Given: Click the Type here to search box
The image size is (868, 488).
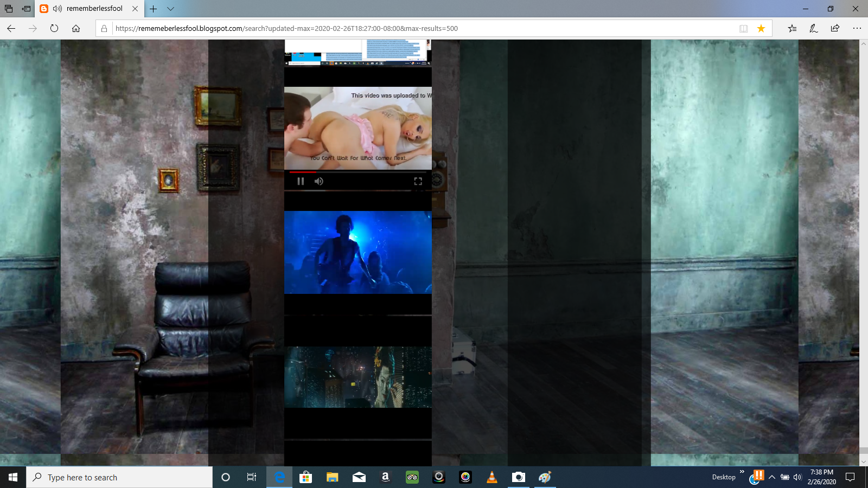Looking at the screenshot, I should (119, 477).
